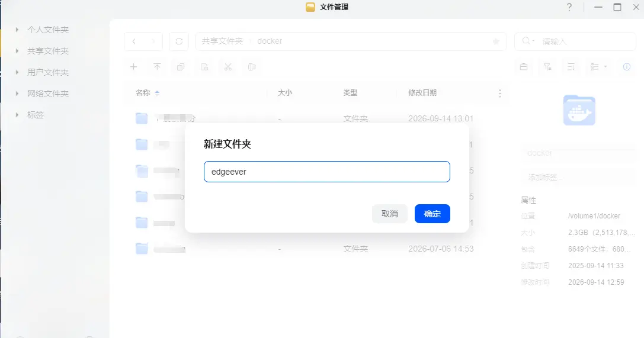
Task: Click the /volume1/docker location value
Action: click(594, 215)
